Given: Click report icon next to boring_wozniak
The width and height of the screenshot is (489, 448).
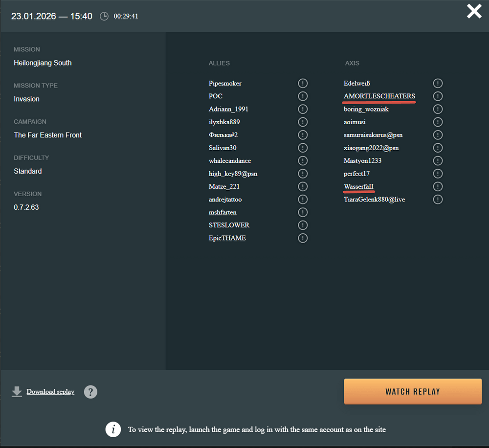Looking at the screenshot, I should pyautogui.click(x=438, y=109).
